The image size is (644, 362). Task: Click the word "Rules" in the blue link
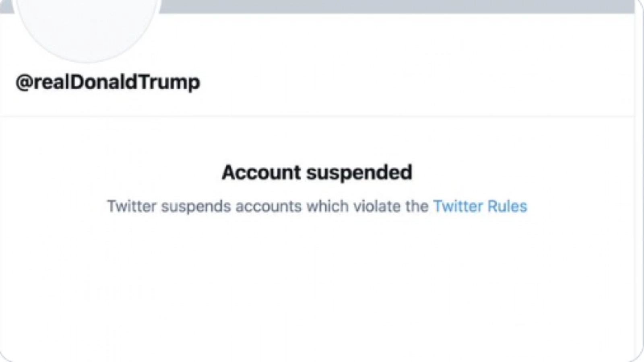[507, 206]
